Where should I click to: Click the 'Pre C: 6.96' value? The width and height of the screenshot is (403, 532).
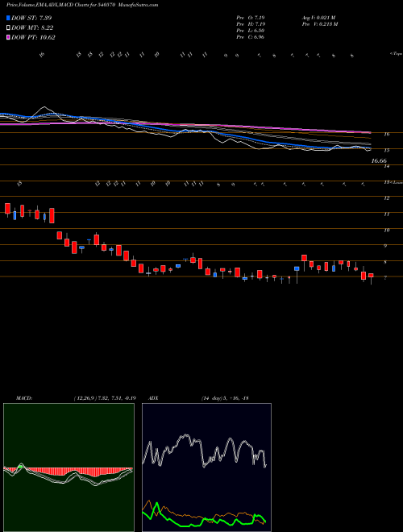tap(251, 37)
